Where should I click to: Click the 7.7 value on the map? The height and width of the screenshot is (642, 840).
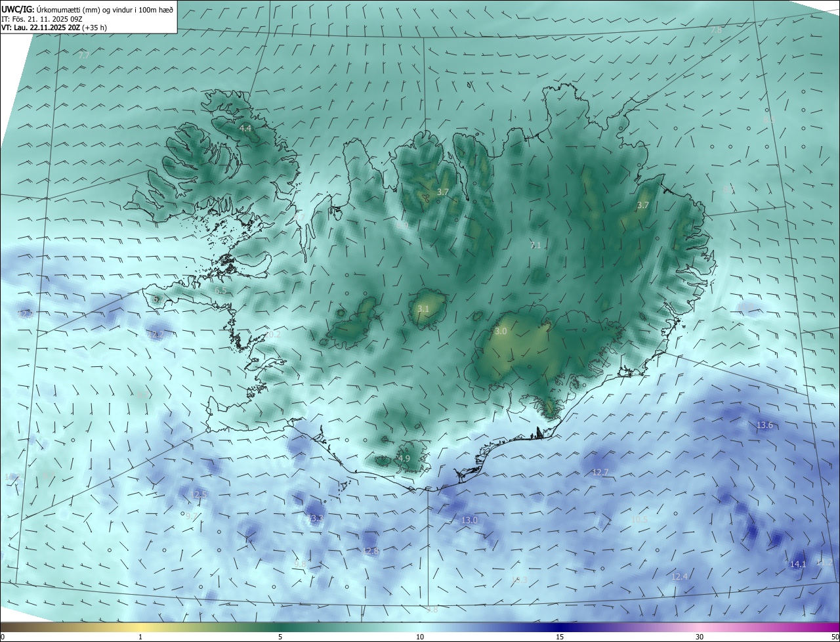(x=84, y=56)
